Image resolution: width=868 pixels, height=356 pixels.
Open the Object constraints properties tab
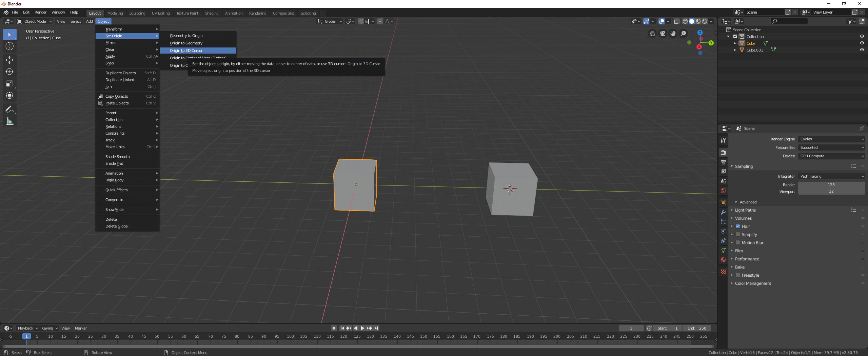coord(723,241)
